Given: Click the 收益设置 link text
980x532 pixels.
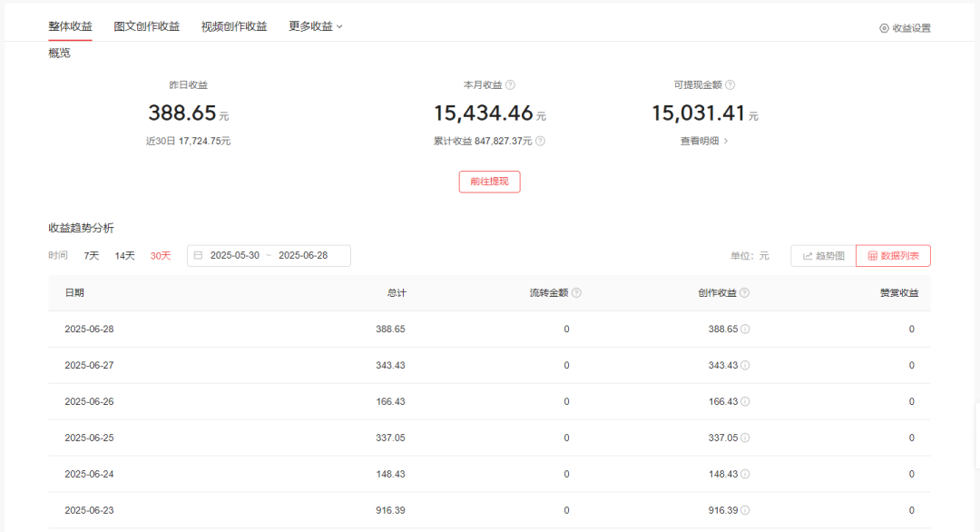Looking at the screenshot, I should coord(911,28).
